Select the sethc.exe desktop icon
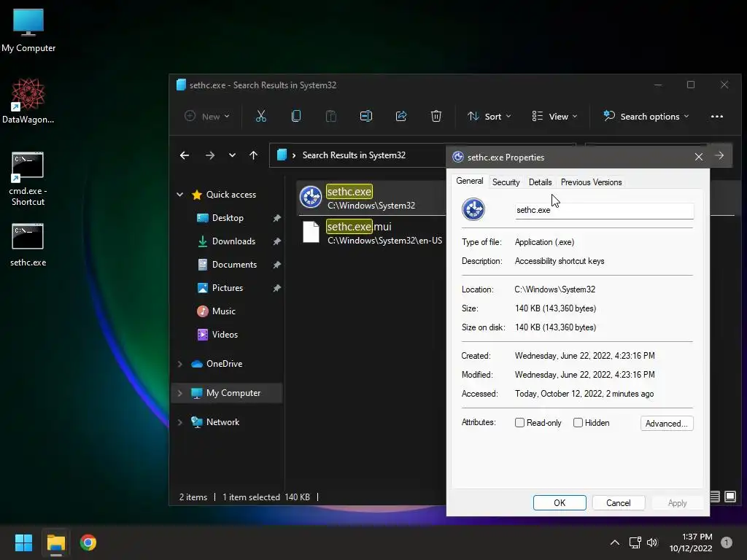The width and height of the screenshot is (747, 560). point(28,245)
